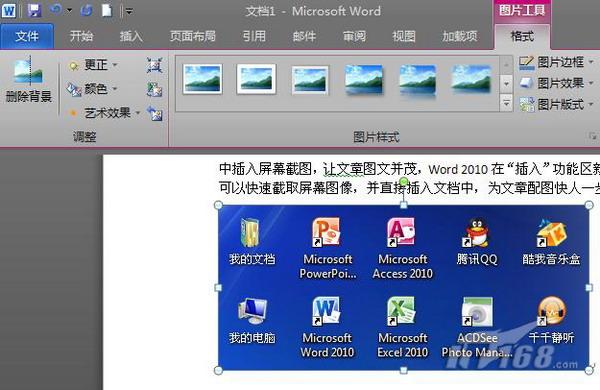Screen dimensions: 600x390
Task: Apply the second white-framed picture style
Action: (256, 79)
